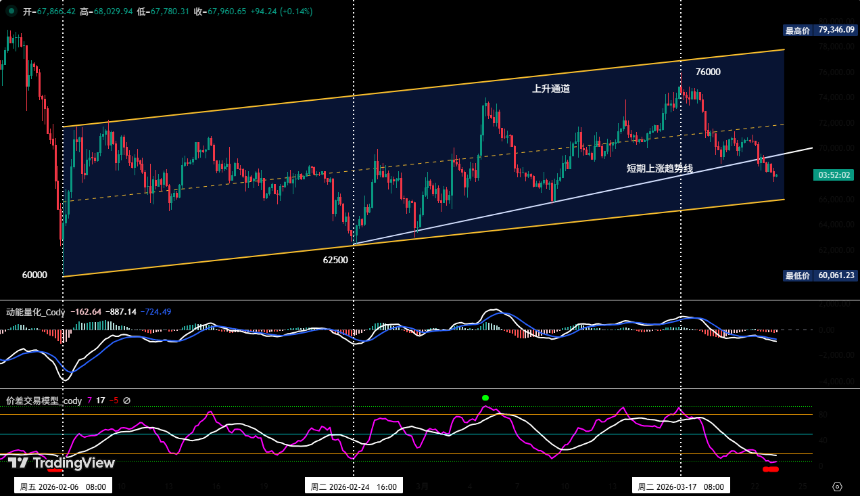
Task: Click the empty-value symbol in 价差交易模型 legend
Action: (x=127, y=400)
